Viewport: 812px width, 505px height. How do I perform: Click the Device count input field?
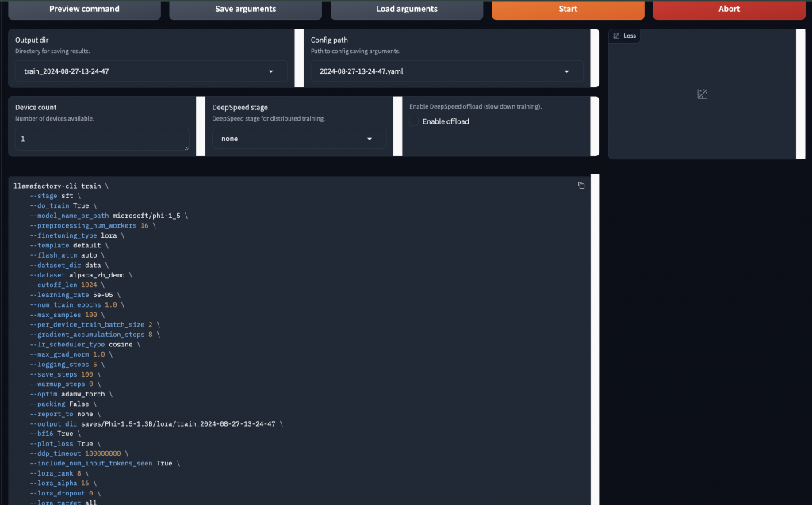[x=102, y=139]
